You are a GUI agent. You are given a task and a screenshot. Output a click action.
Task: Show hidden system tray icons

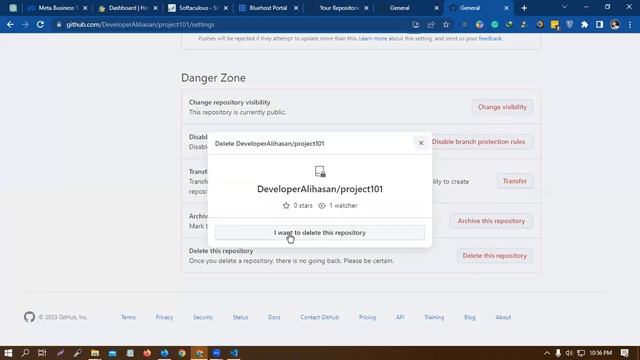(x=547, y=353)
